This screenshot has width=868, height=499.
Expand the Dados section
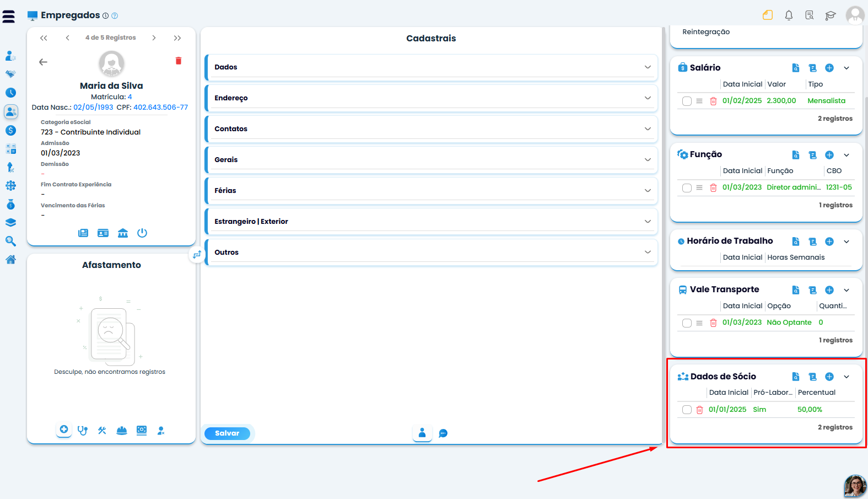click(x=431, y=67)
